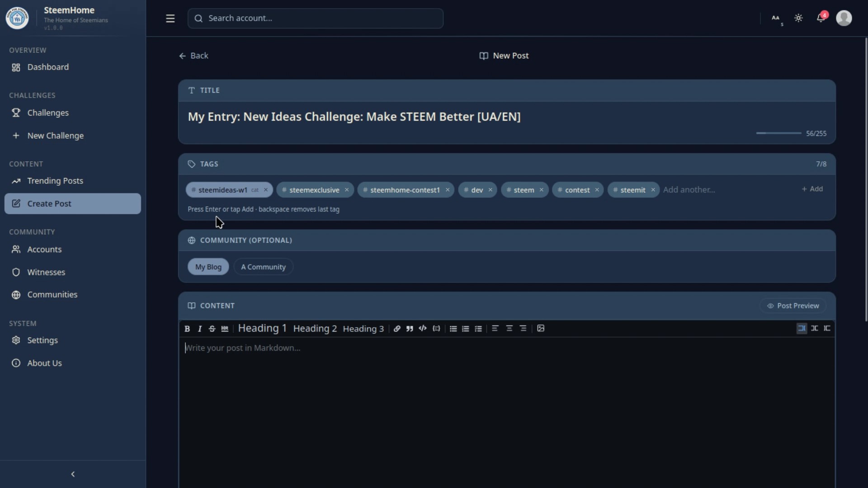Remove the steemhome-contest1 tag
Viewport: 868px width, 488px height.
(448, 190)
